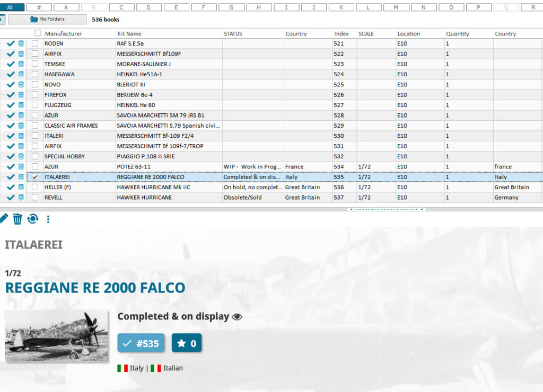Check the TEMSKE row checkbox
The width and height of the screenshot is (543, 392).
35,64
